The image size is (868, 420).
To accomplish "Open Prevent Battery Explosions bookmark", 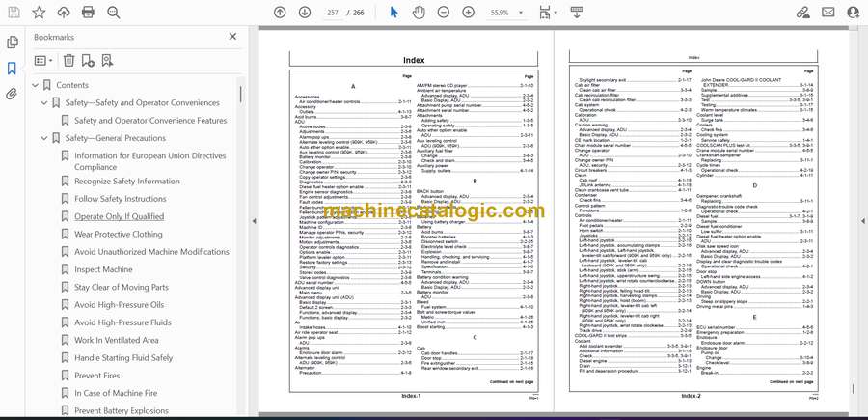I will (x=122, y=411).
